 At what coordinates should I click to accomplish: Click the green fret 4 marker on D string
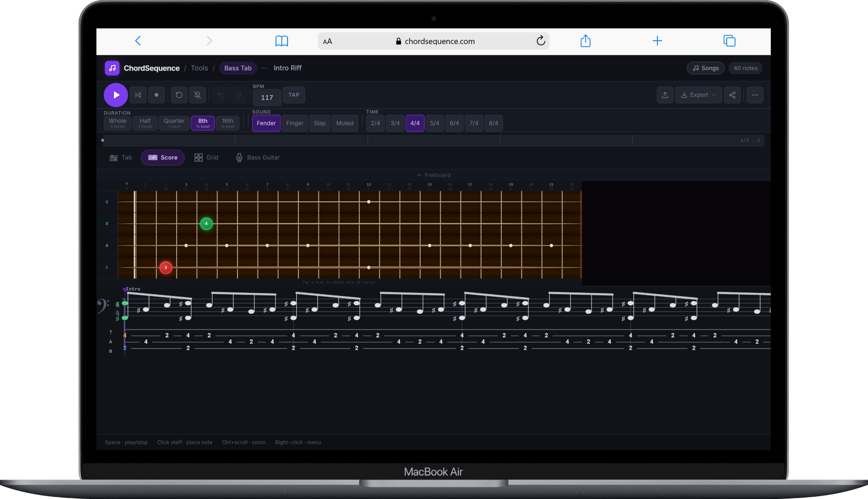tap(206, 223)
